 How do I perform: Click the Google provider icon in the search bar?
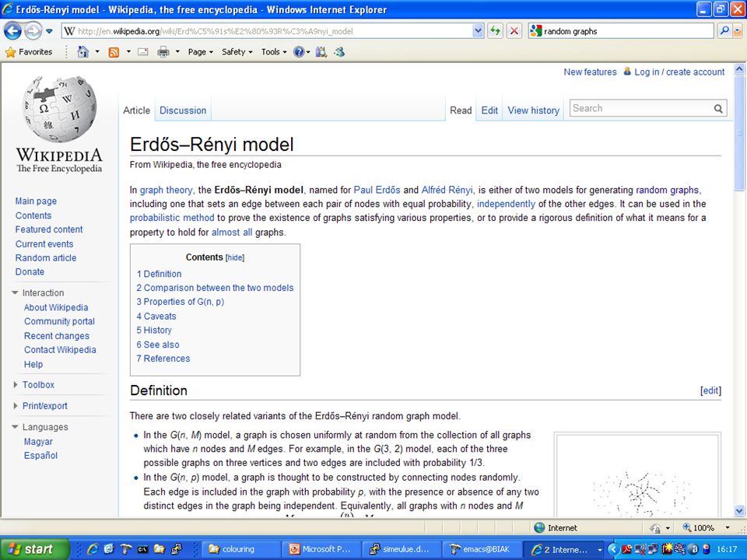[x=536, y=31]
